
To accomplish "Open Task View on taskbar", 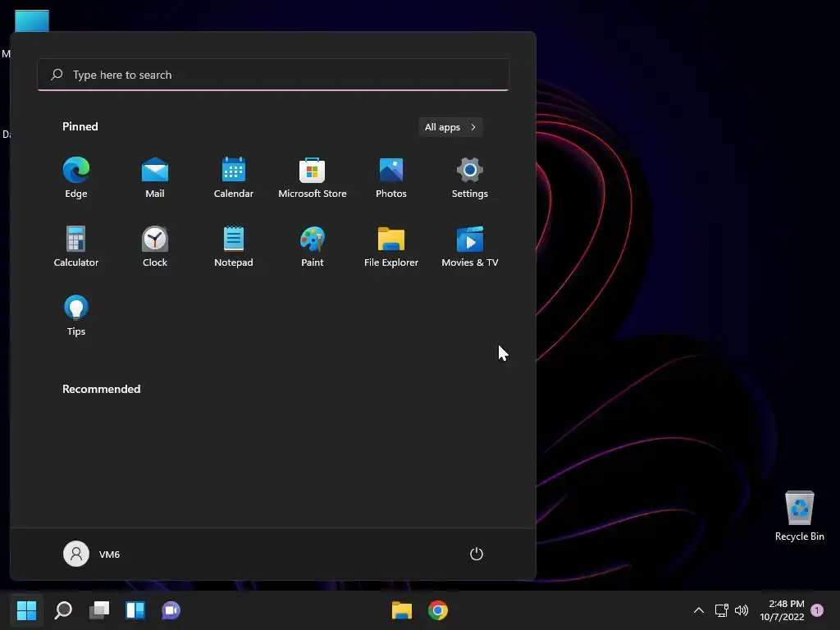I will tap(99, 610).
